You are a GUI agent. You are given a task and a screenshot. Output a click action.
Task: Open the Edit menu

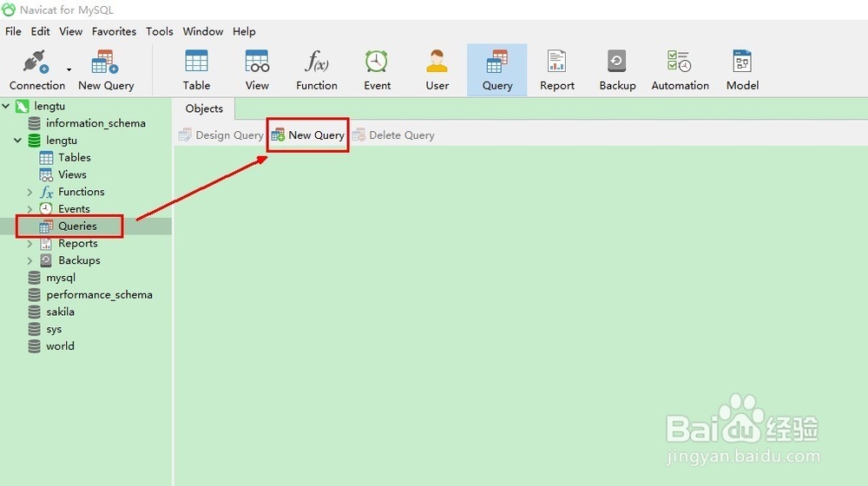coord(41,31)
